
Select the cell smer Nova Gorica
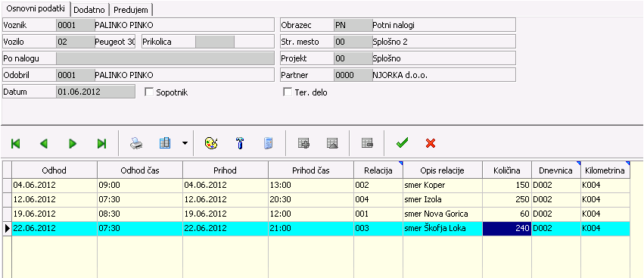pos(443,214)
